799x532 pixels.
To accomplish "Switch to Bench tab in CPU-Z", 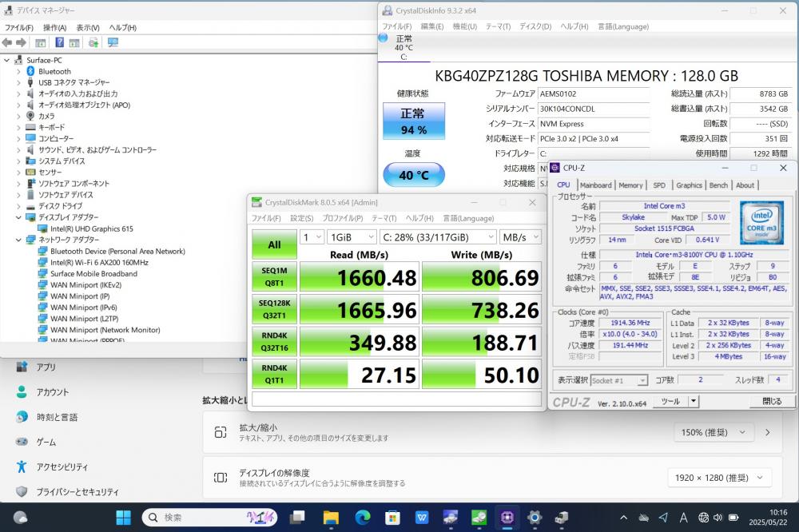I will point(718,185).
